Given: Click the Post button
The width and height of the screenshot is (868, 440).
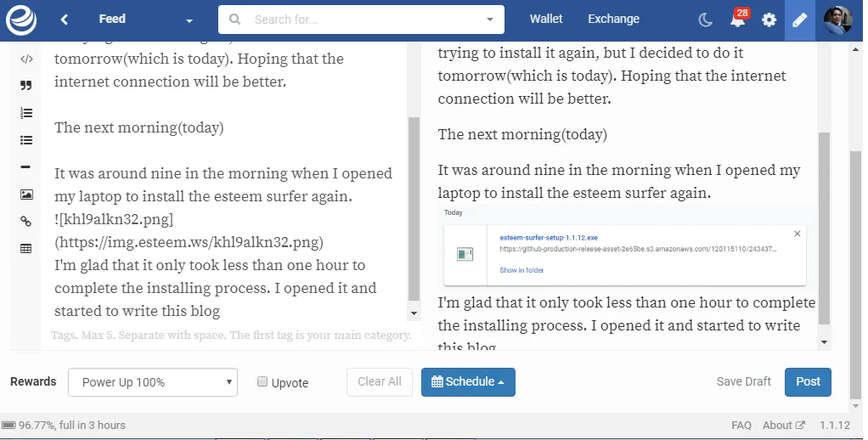Looking at the screenshot, I should pyautogui.click(x=808, y=382).
